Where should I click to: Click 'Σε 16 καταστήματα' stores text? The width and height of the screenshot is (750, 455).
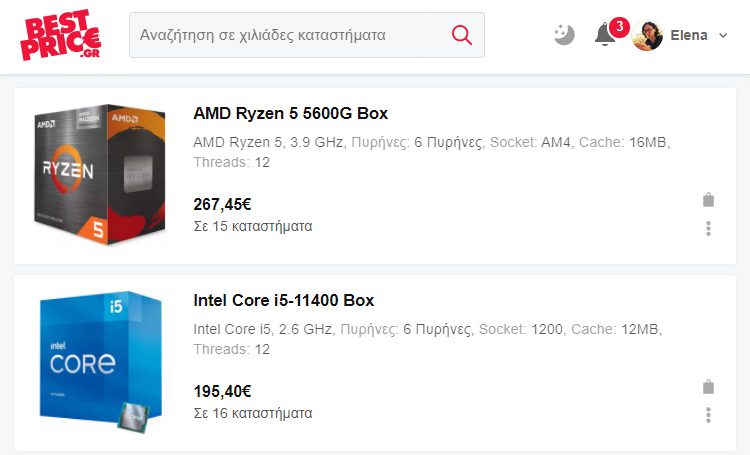pos(253,413)
